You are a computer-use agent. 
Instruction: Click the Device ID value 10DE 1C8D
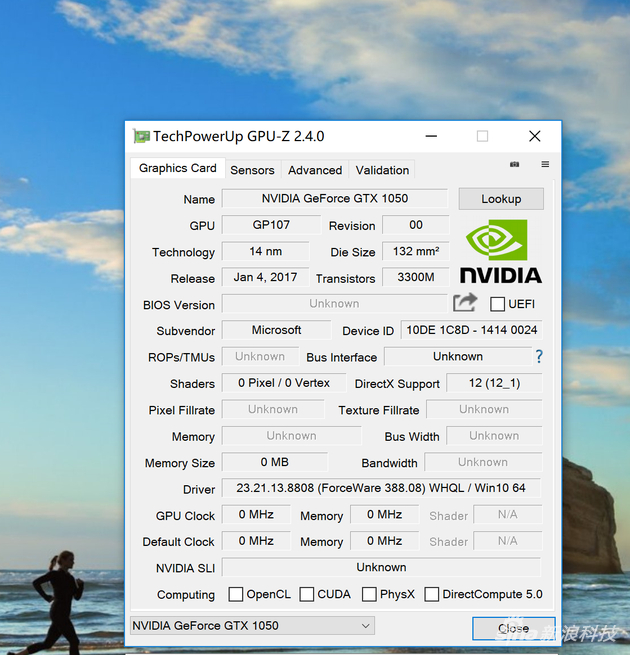(472, 330)
